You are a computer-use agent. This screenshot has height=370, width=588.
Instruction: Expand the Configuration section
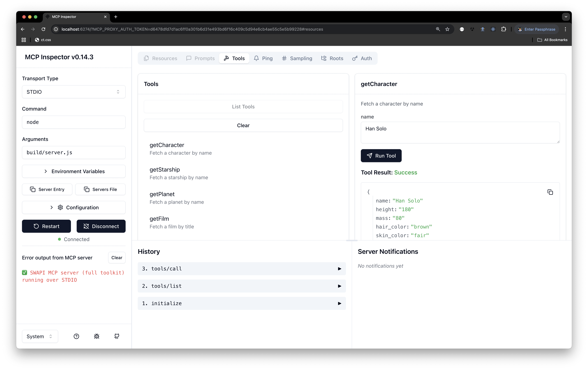73,207
